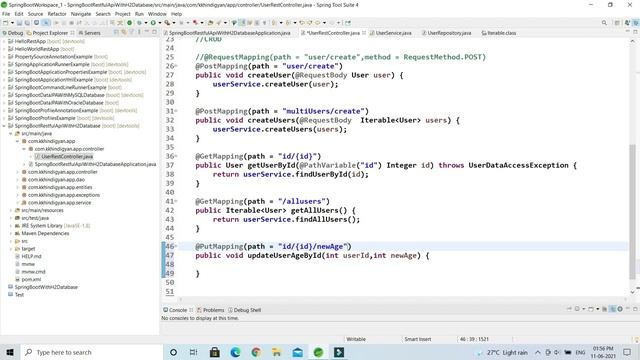Collapse SpringBootRestfulApiWithH2Database project node
Image resolution: width=640 pixels, height=360 pixels.
coord(4,126)
